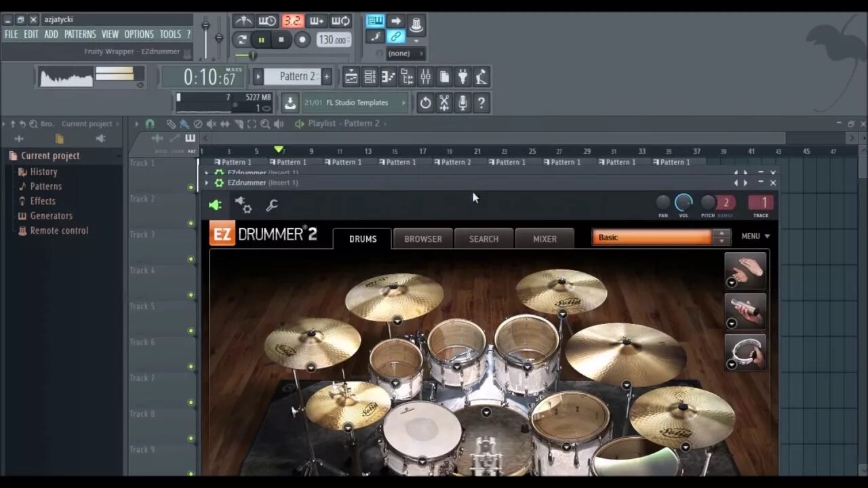Toggle pattern/song mode button
The width and height of the screenshot is (868, 488).
tap(242, 40)
